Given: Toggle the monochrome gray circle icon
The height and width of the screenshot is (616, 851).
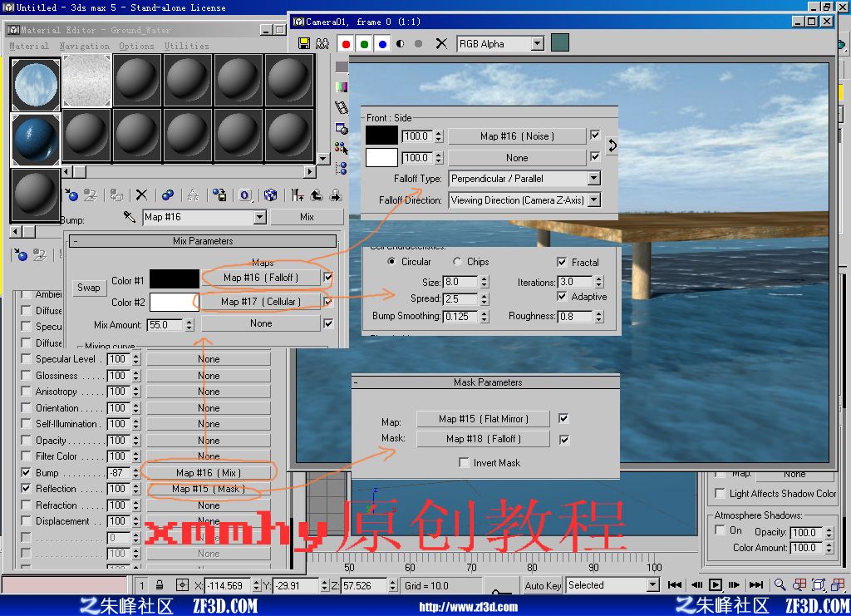Looking at the screenshot, I should 419,43.
